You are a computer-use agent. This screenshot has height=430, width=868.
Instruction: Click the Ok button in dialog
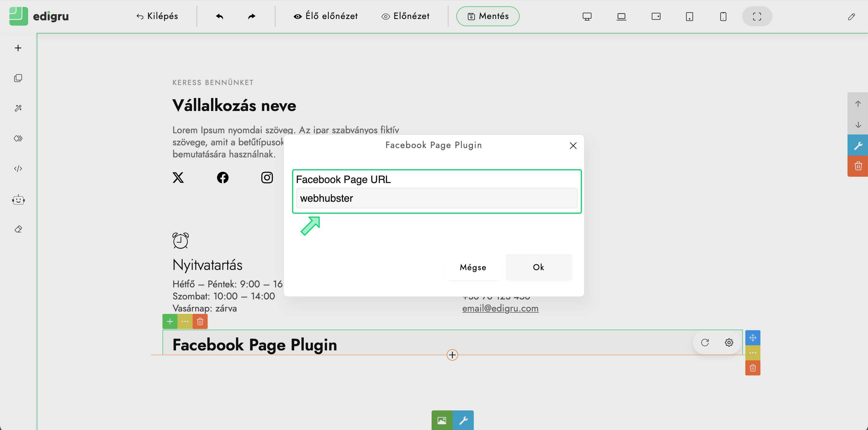538,267
